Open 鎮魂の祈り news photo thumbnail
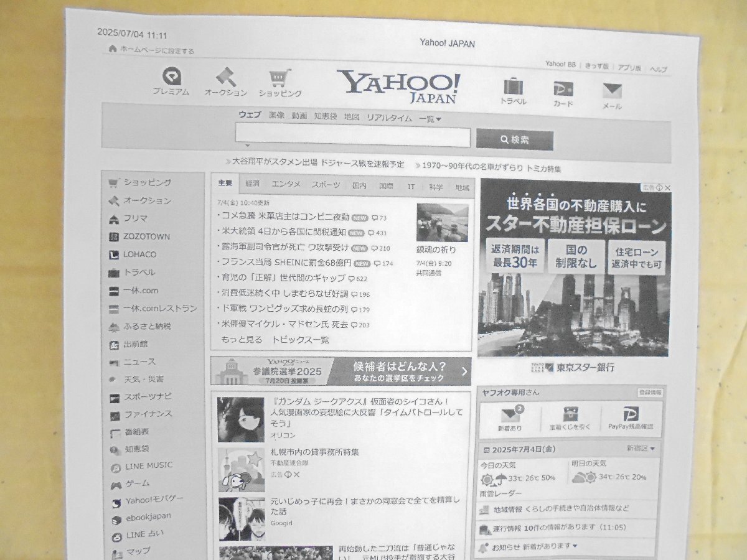Screen dimensions: 747x560 (442, 223)
